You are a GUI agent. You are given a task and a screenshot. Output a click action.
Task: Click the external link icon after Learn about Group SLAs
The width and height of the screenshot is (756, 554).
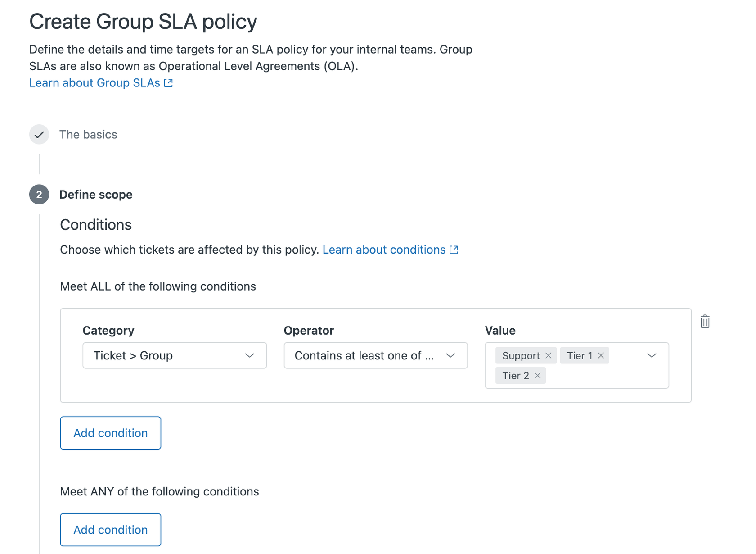(168, 82)
